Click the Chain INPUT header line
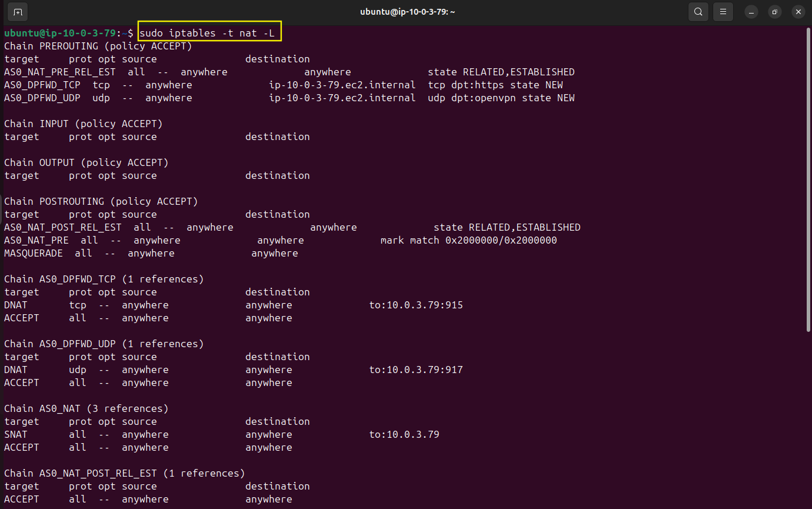 (83, 124)
